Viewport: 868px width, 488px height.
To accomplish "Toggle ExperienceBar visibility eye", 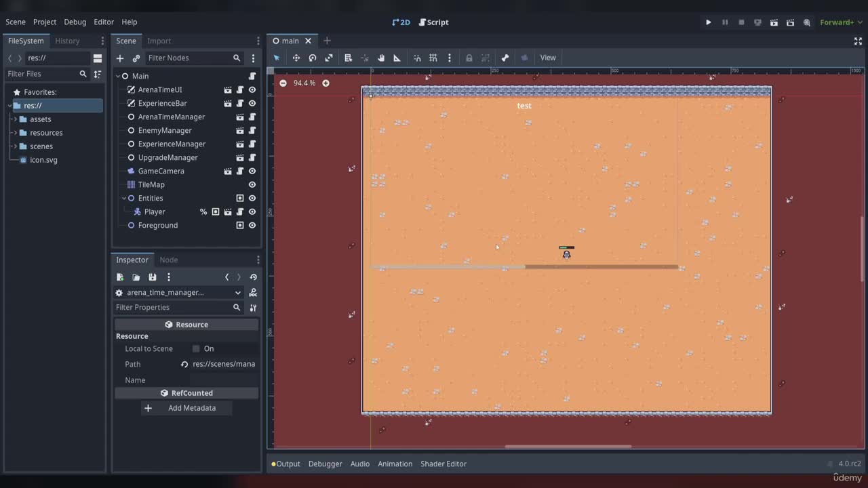I will coord(252,103).
